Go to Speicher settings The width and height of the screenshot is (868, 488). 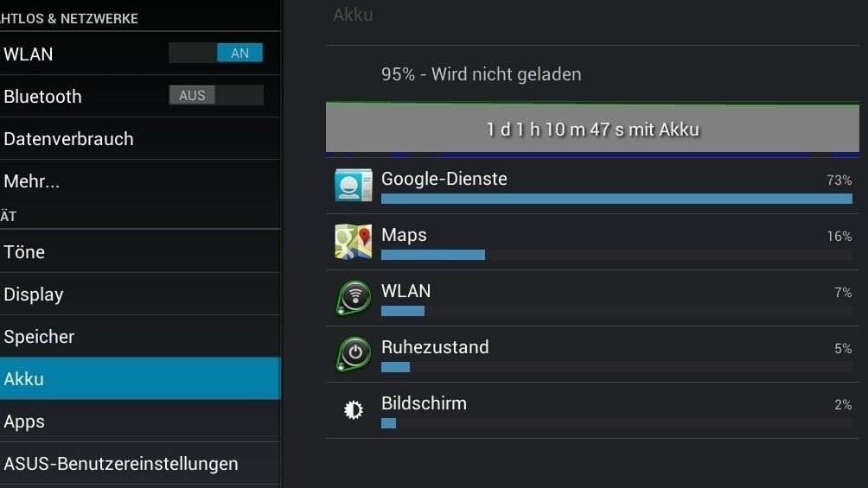click(140, 336)
